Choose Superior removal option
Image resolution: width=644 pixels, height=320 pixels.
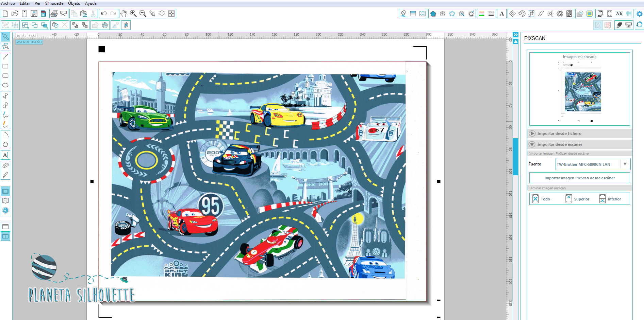pyautogui.click(x=577, y=199)
